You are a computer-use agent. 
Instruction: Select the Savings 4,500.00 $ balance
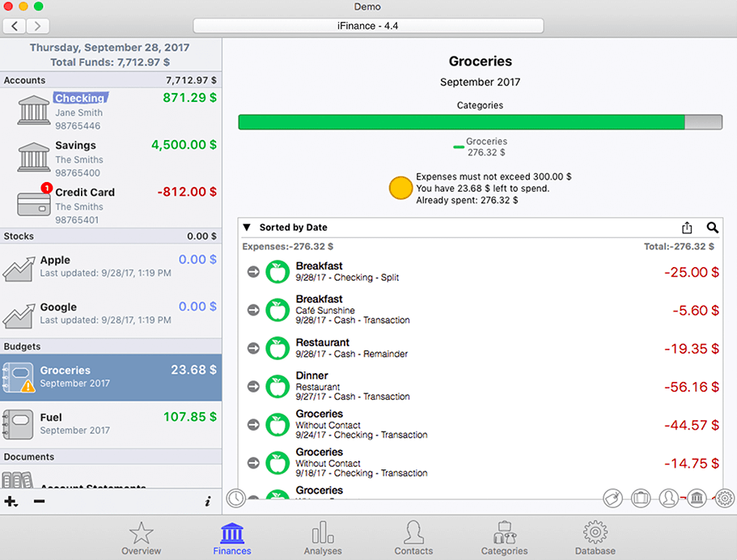(x=184, y=144)
